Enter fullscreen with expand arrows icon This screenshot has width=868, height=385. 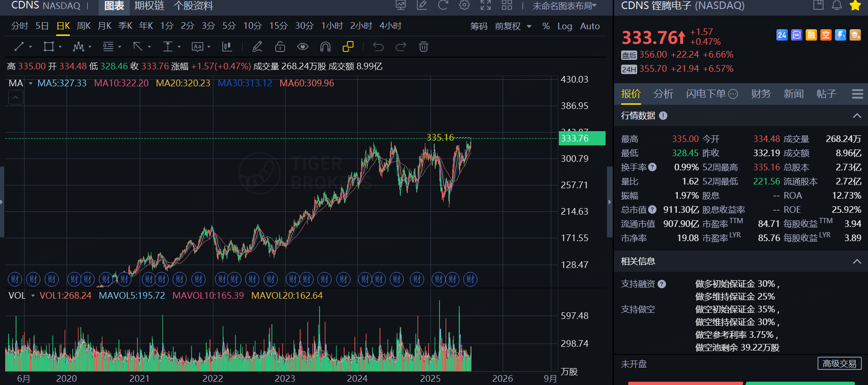(x=486, y=5)
